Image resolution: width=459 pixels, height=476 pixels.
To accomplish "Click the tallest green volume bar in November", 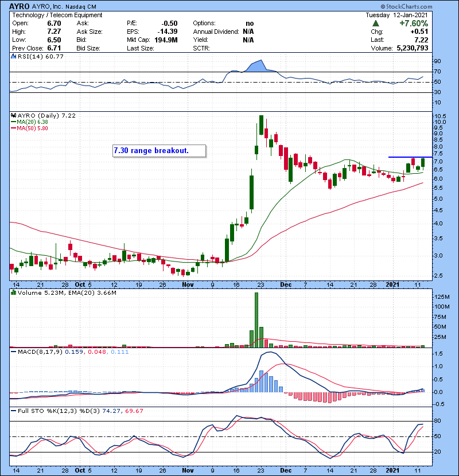I will pos(256,320).
